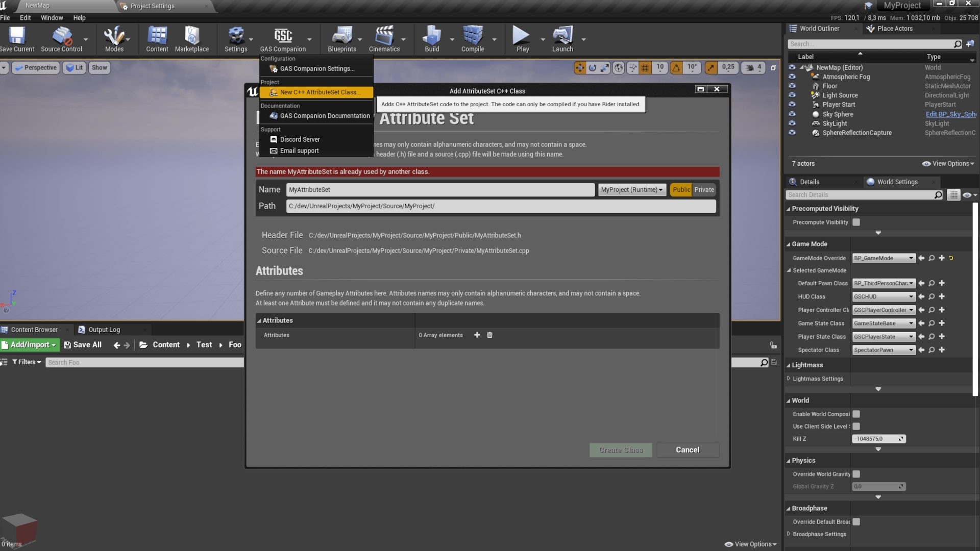Select the Compile toolbar icon
980x551 pixels.
(x=473, y=39)
